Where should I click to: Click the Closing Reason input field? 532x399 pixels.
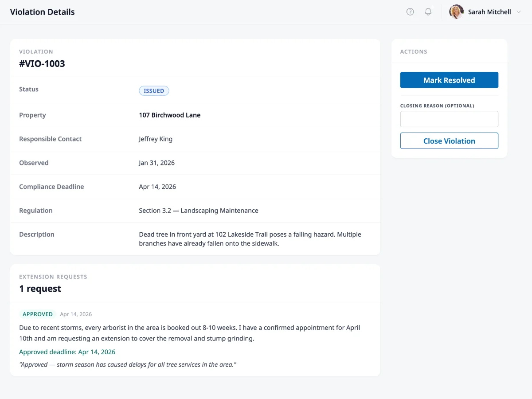click(x=449, y=119)
